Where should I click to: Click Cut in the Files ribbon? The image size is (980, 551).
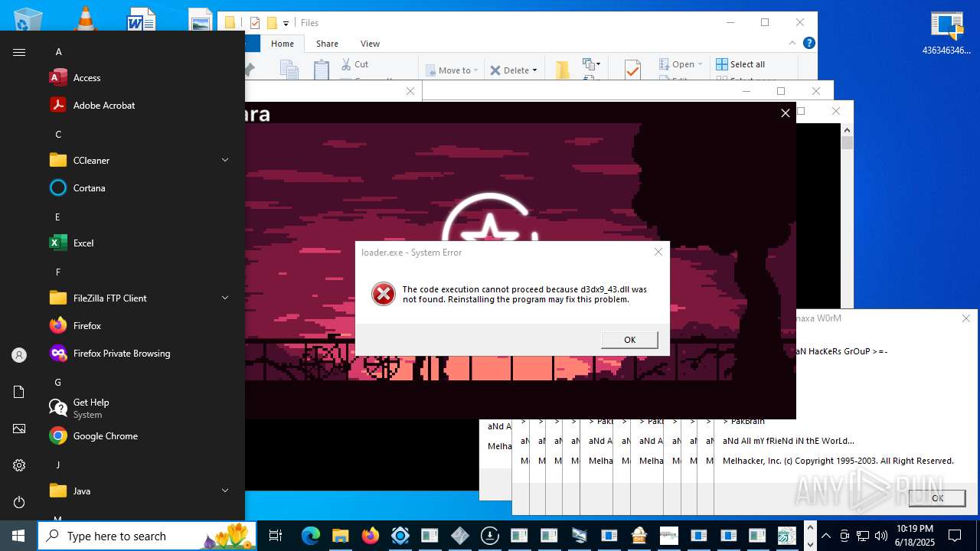(354, 64)
